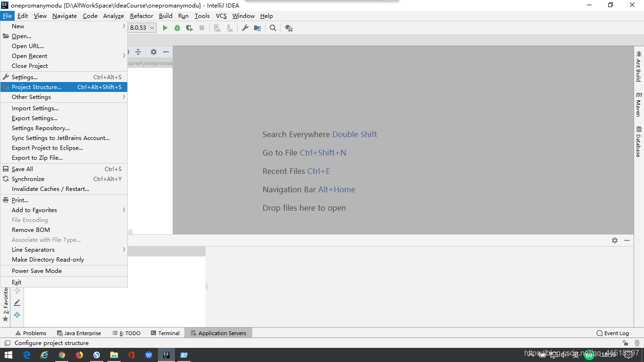Viewport: 644px width, 362px height.
Task: Toggle Power Save Mode
Action: click(x=64, y=271)
